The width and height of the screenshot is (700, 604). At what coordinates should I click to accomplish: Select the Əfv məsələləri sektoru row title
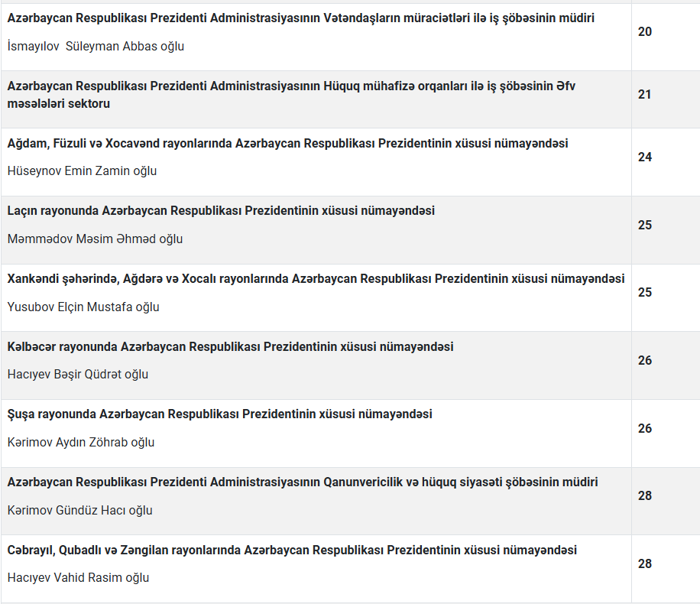(291, 95)
